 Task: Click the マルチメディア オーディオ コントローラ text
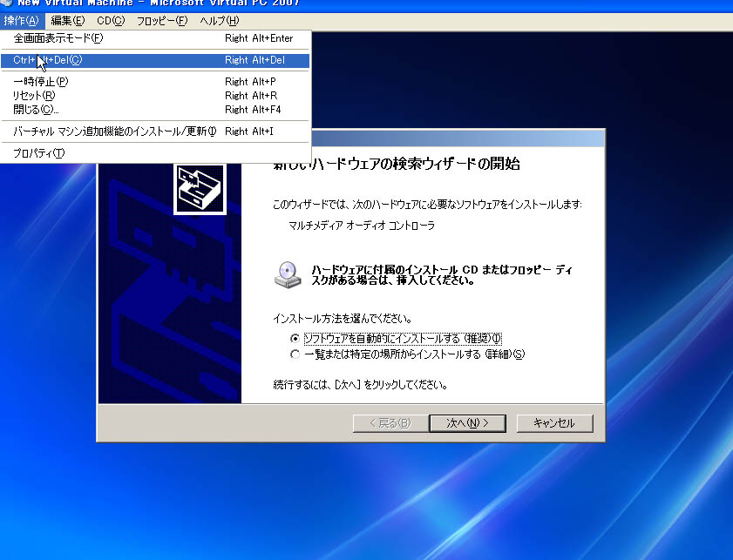click(x=362, y=226)
